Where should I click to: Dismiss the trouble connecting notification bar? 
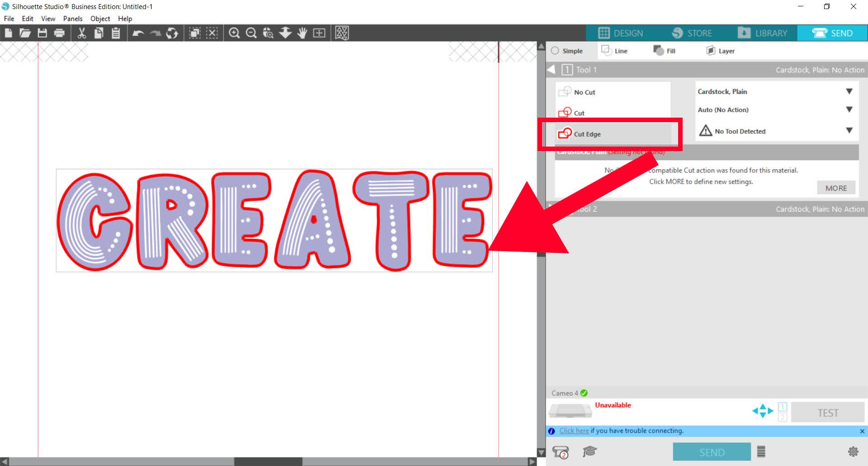coord(862,431)
